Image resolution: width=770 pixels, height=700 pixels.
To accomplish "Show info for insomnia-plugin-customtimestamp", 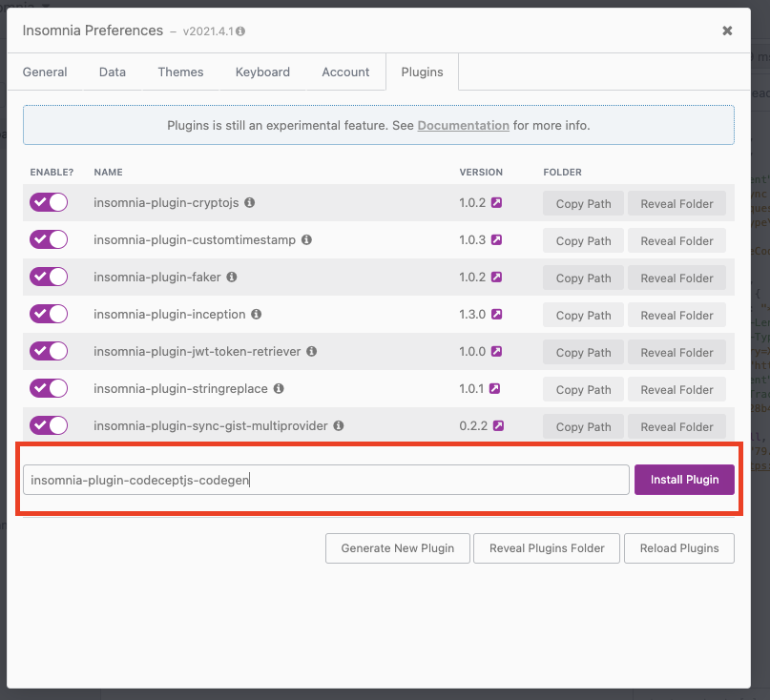I will pyautogui.click(x=306, y=239).
